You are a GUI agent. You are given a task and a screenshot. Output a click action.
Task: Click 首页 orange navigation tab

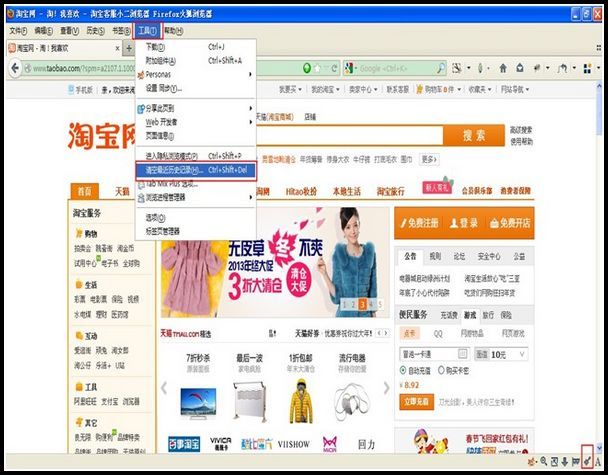(x=85, y=192)
